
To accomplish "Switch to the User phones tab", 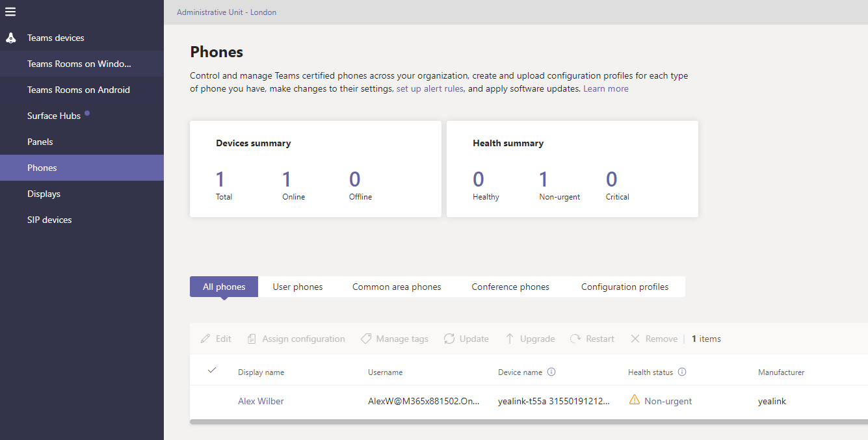I will click(298, 287).
